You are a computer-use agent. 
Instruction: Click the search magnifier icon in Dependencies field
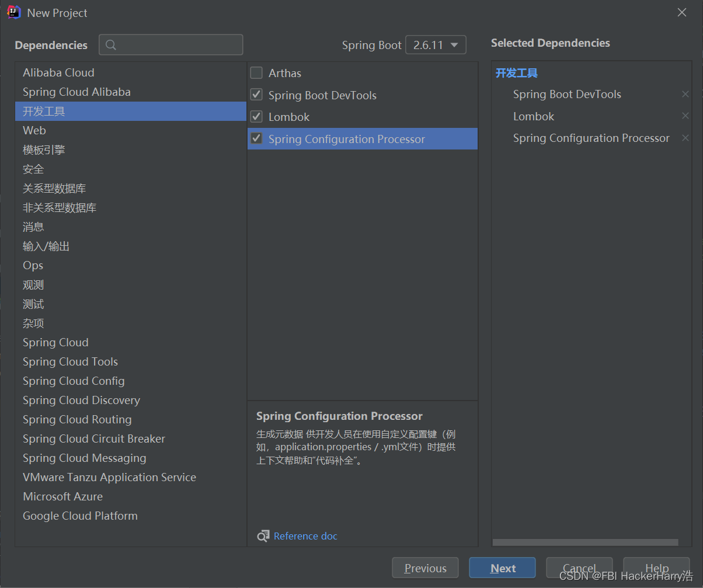111,45
